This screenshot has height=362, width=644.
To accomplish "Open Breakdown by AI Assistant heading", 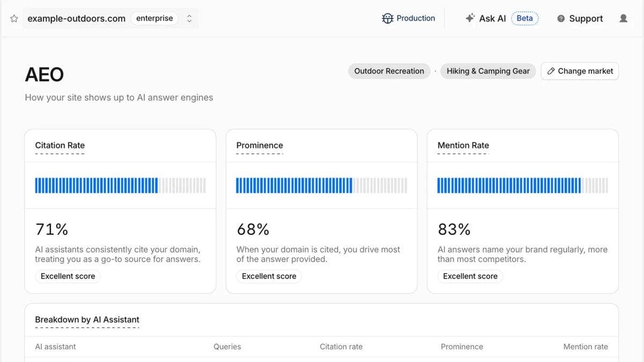I will (87, 320).
